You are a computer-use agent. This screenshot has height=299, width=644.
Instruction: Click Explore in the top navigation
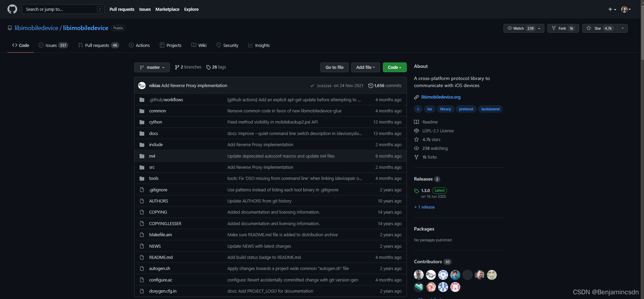[x=191, y=9]
